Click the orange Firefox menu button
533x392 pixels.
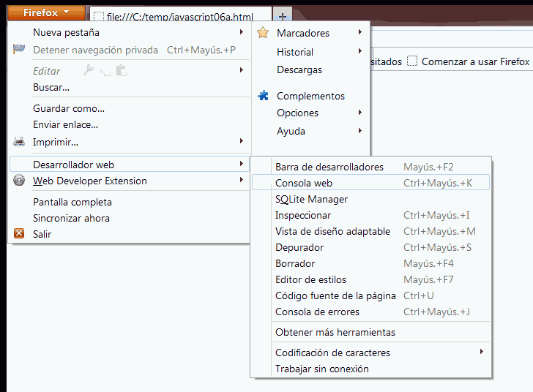46,12
